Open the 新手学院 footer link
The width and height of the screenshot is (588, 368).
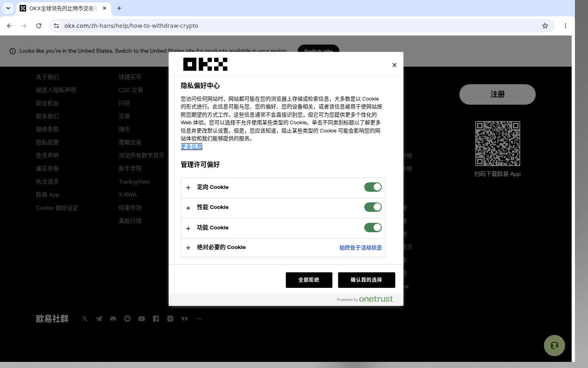pos(130,168)
